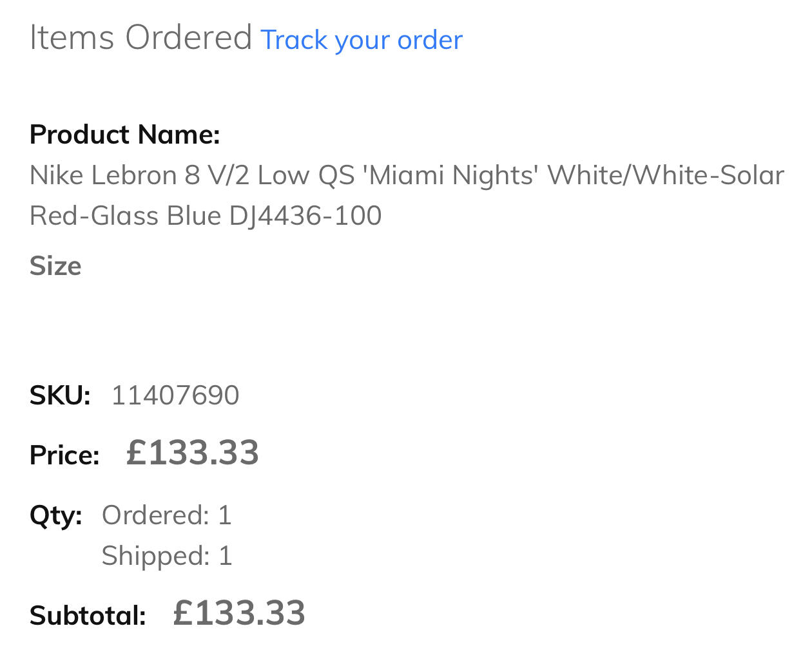The width and height of the screenshot is (812, 646).
Task: Open the Track your order link
Action: 361,41
